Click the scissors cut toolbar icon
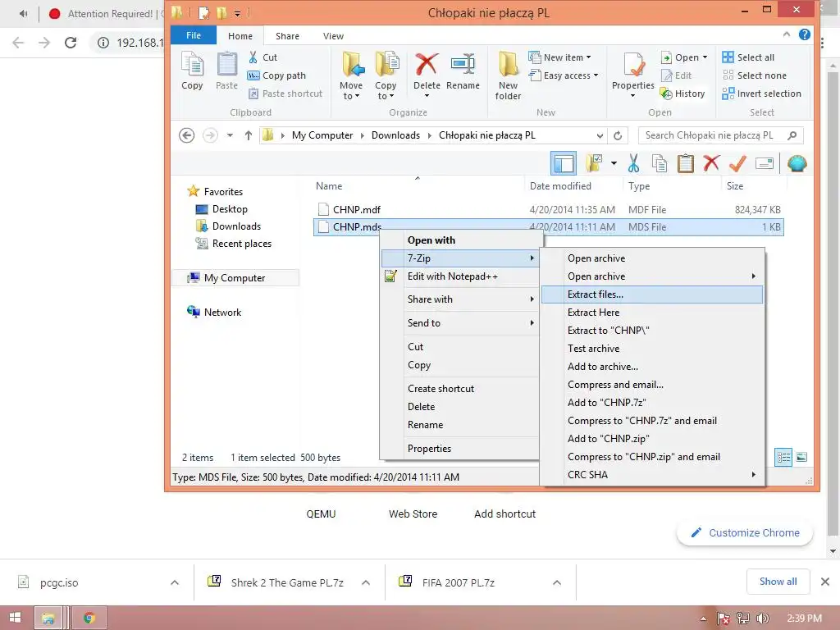This screenshot has height=630, width=840. click(633, 163)
